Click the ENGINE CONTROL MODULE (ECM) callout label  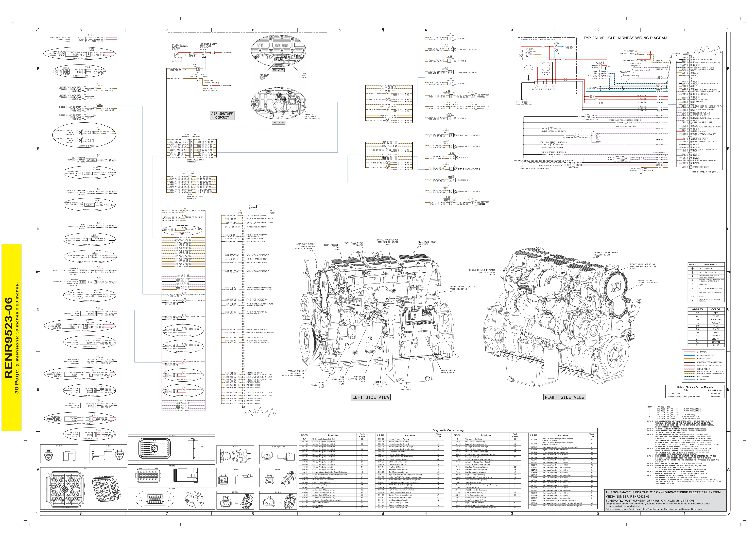click(x=449, y=371)
